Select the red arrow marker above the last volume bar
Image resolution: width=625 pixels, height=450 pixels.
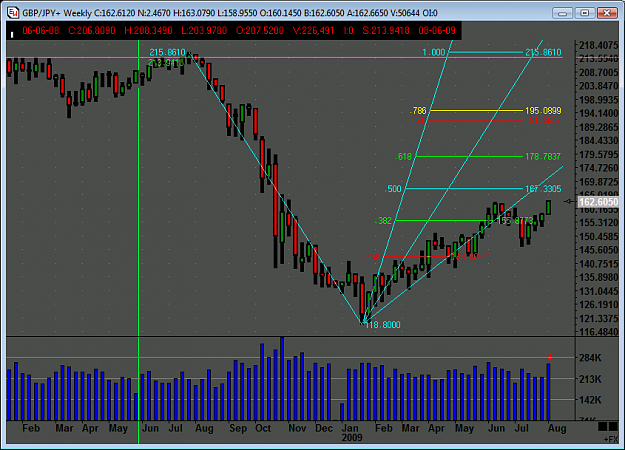550,357
